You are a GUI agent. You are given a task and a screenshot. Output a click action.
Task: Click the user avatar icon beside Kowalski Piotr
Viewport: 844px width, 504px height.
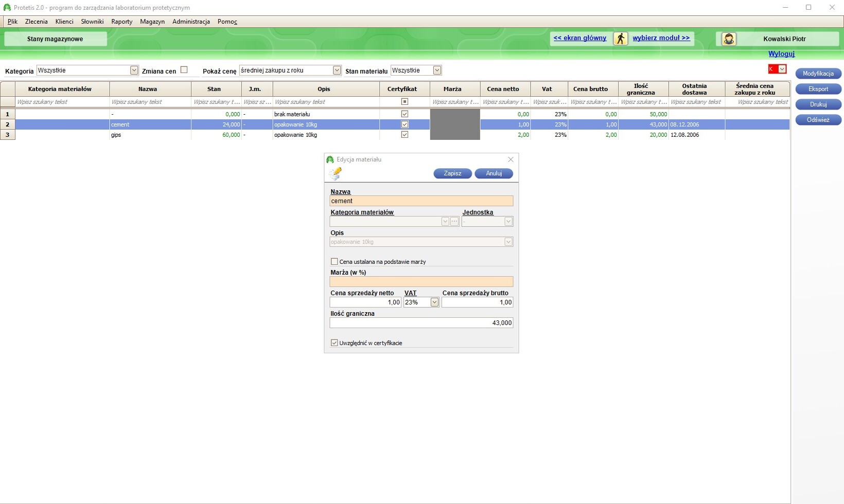729,39
